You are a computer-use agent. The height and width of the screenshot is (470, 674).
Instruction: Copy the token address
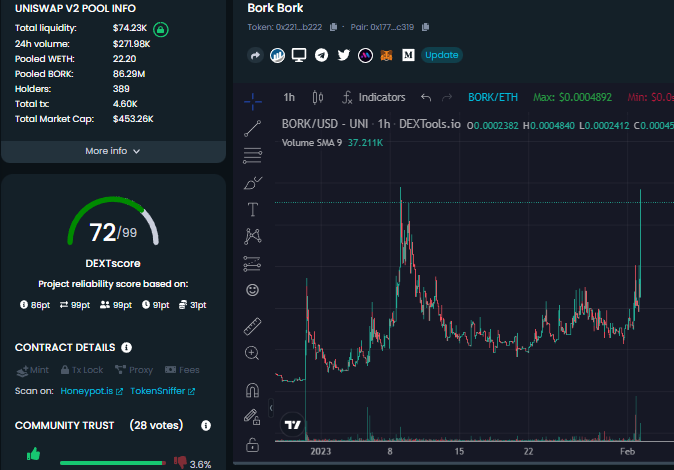click(333, 27)
